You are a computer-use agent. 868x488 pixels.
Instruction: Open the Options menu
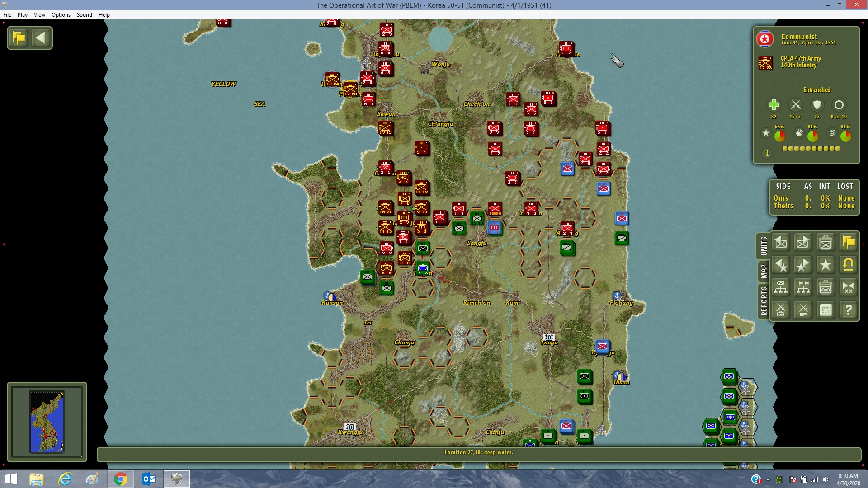(x=61, y=15)
